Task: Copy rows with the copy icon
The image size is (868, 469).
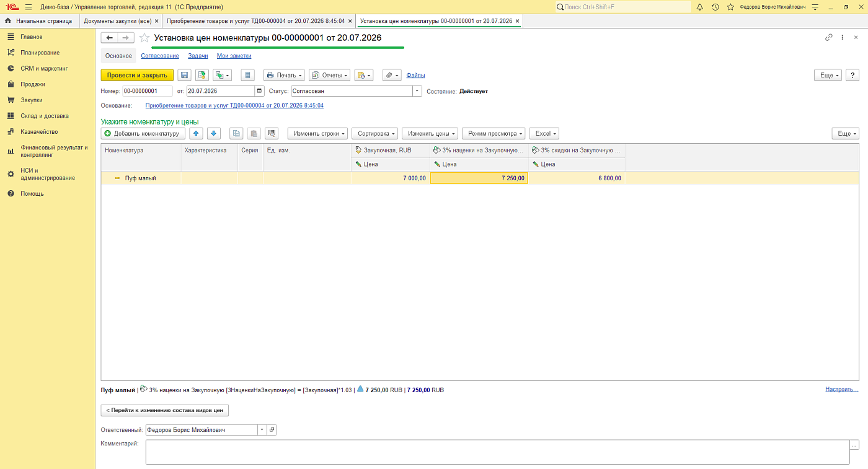Action: point(236,133)
